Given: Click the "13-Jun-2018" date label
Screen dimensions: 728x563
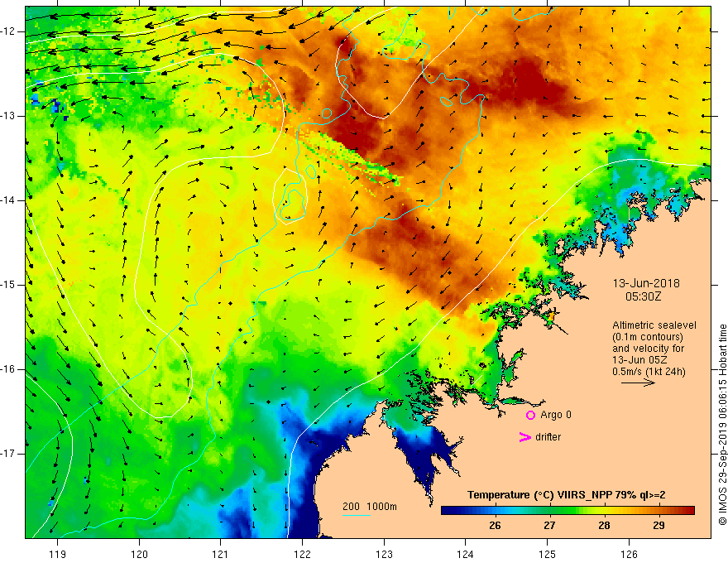Looking at the screenshot, I should point(646,283).
